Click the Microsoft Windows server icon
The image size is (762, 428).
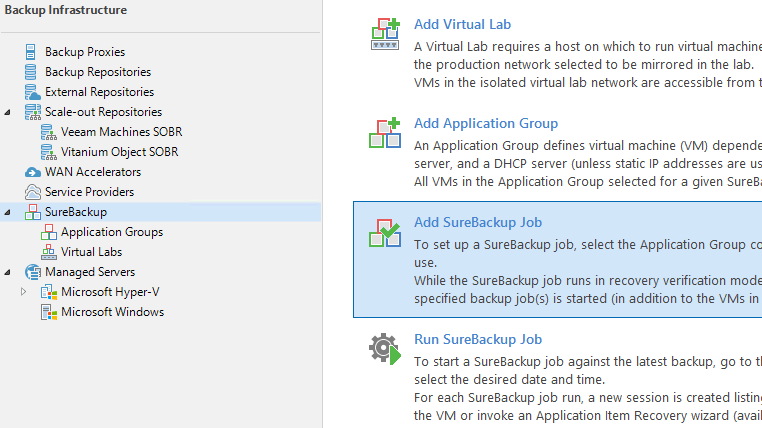pyautogui.click(x=49, y=312)
